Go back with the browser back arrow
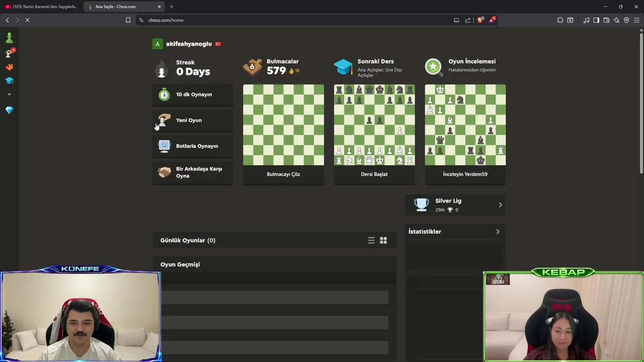644x362 pixels. coord(7,20)
